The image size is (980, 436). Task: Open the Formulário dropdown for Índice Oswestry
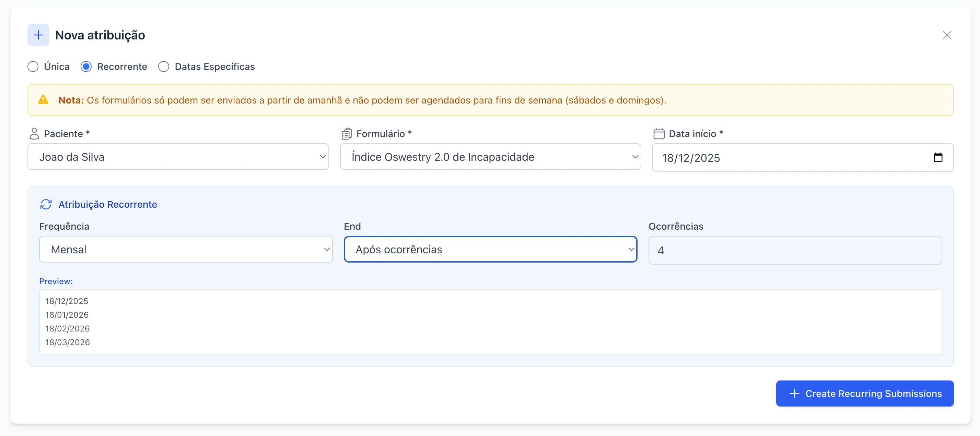coord(490,157)
